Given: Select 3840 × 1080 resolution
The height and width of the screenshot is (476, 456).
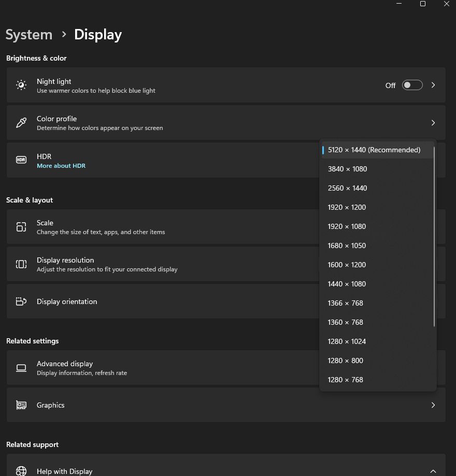Looking at the screenshot, I should [x=347, y=169].
